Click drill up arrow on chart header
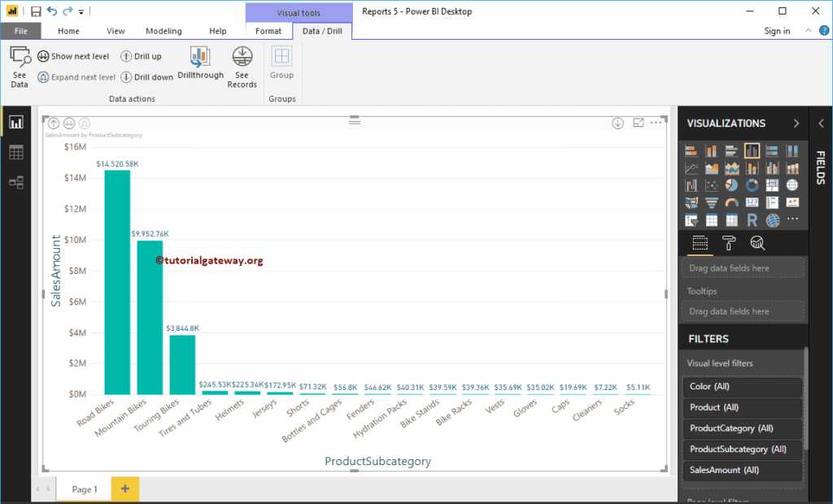This screenshot has width=833, height=504. click(x=54, y=124)
